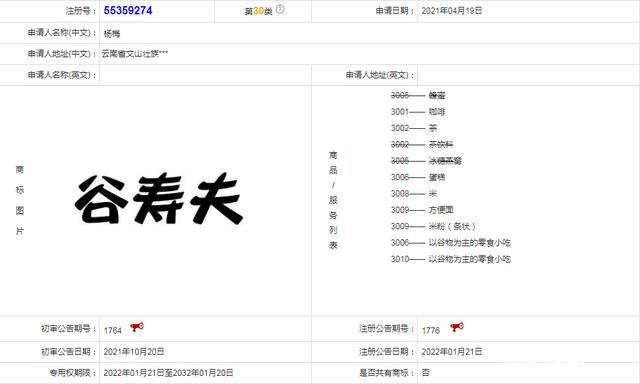
Task: Select the 3002 茶 goods entry
Action: pos(413,128)
